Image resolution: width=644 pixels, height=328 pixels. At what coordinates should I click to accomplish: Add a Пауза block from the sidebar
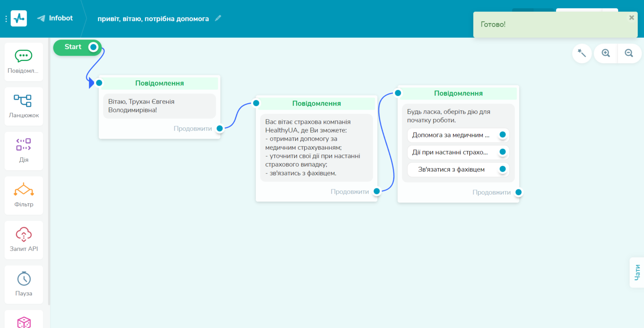point(24,284)
